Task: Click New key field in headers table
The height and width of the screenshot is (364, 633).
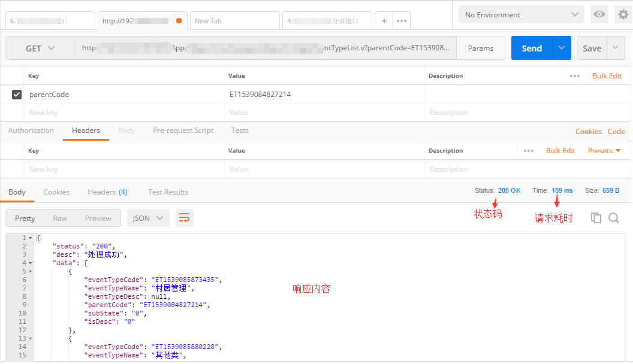Action: [x=124, y=169]
